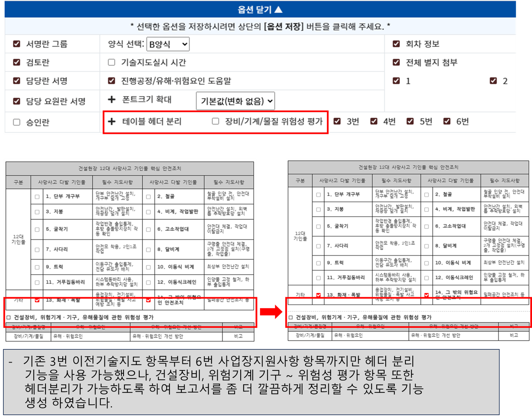Screen dimensions: 532x417
Task: Check 6. 고소작업대 box in left table
Action: [148, 229]
